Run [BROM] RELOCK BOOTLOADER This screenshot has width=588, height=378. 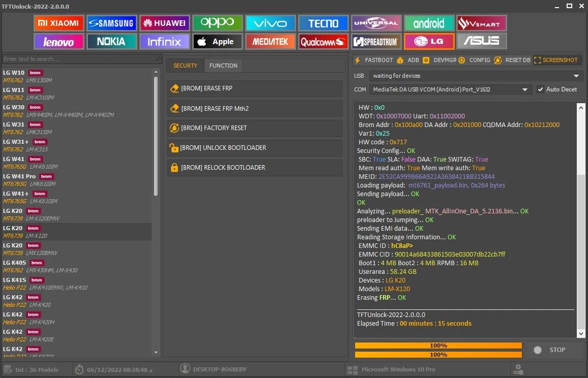(x=255, y=168)
